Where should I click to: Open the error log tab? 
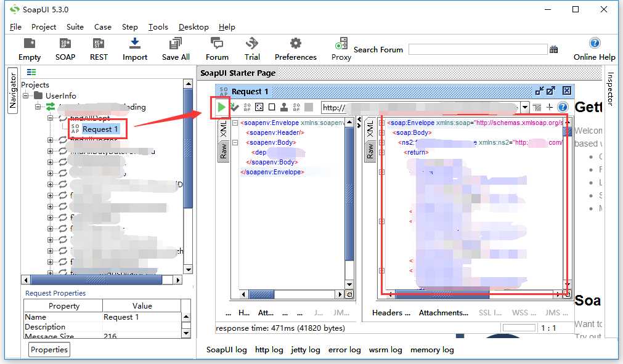click(x=344, y=350)
